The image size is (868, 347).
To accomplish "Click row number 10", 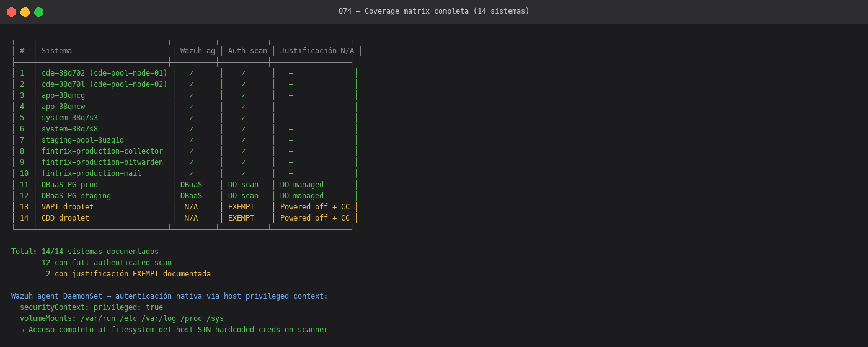I will [24, 173].
